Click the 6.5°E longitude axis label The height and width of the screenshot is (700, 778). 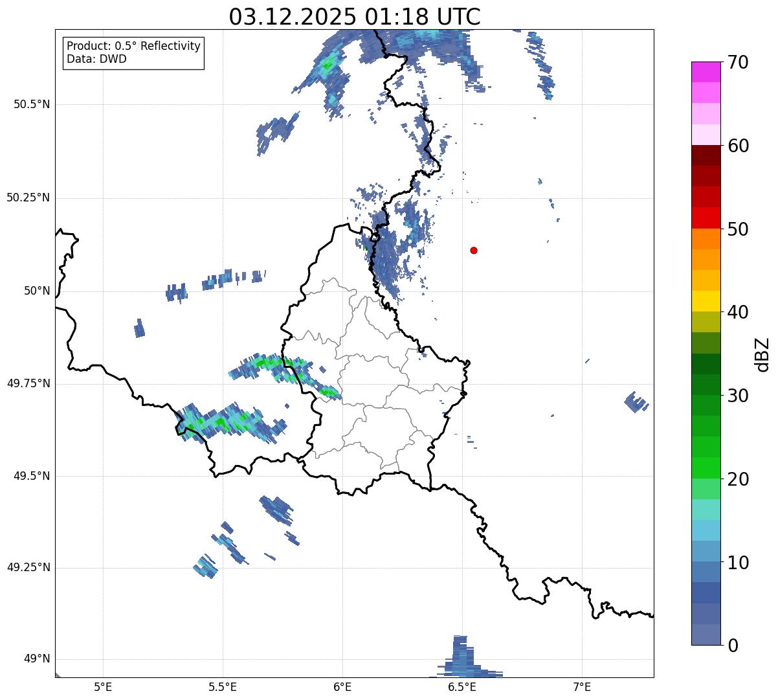[x=462, y=686]
